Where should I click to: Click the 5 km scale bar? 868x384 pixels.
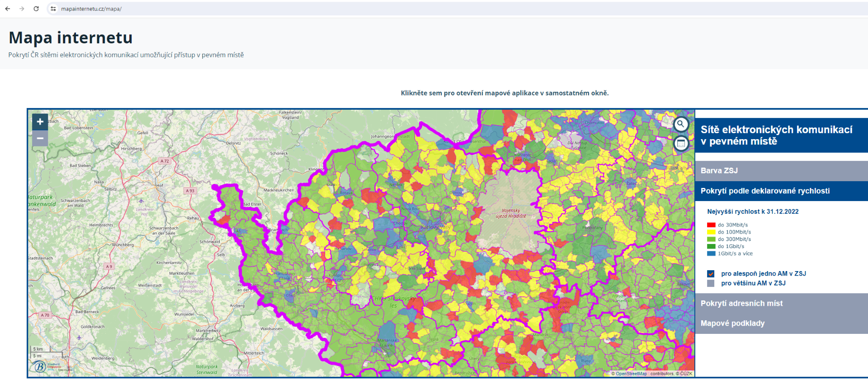[x=47, y=349]
